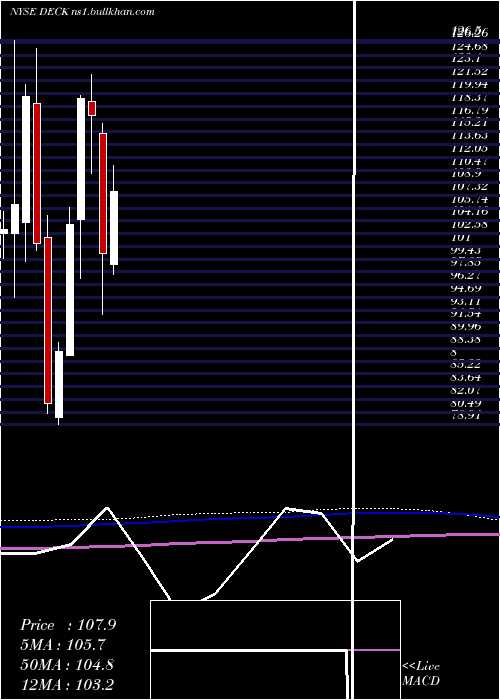Click the small red candlestick near 118.37

[x=92, y=108]
